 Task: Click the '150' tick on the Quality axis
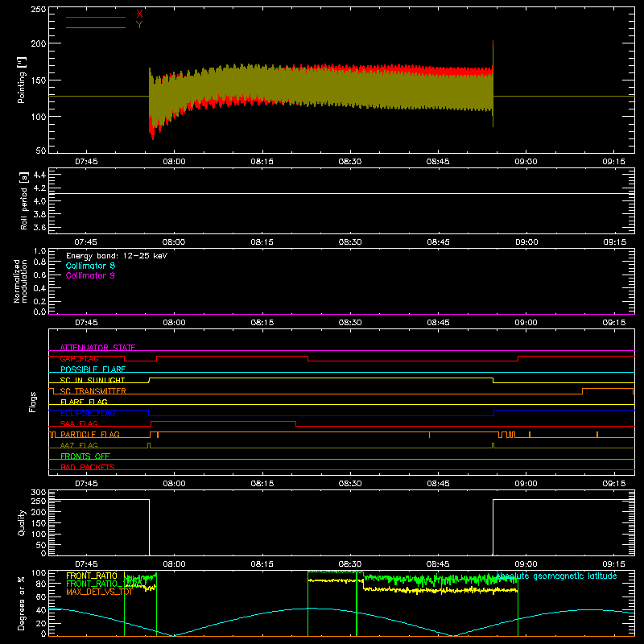(x=39, y=523)
